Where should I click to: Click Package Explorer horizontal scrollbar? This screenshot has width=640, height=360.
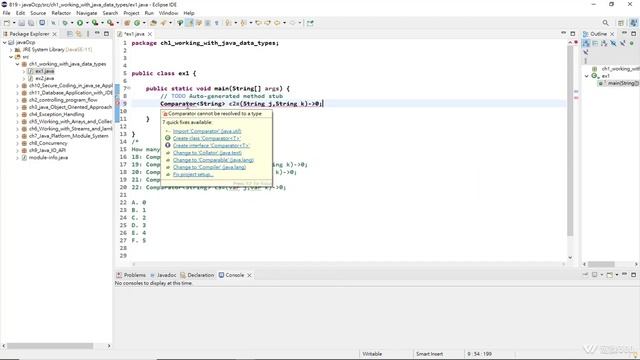50,346
